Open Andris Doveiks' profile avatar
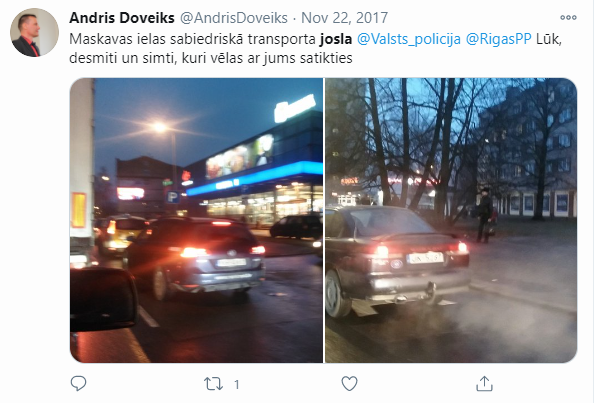This screenshot has height=403, width=606. point(34,32)
